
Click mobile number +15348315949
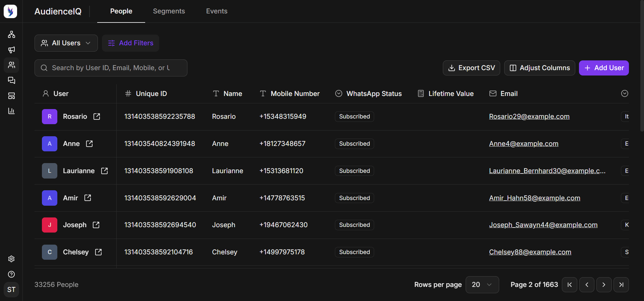tap(283, 116)
